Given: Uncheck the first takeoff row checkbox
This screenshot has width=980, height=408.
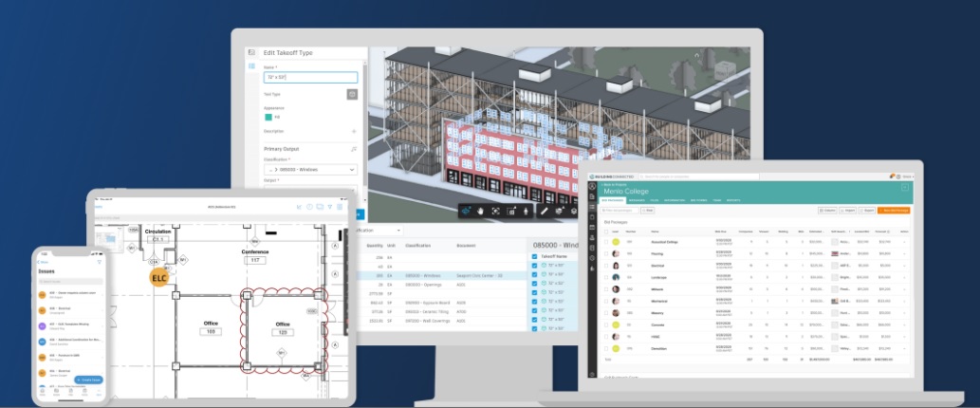Looking at the screenshot, I should point(534,267).
